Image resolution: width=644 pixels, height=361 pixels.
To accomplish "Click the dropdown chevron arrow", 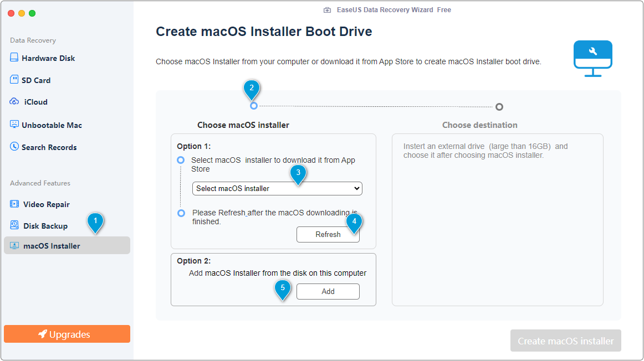I will point(357,188).
